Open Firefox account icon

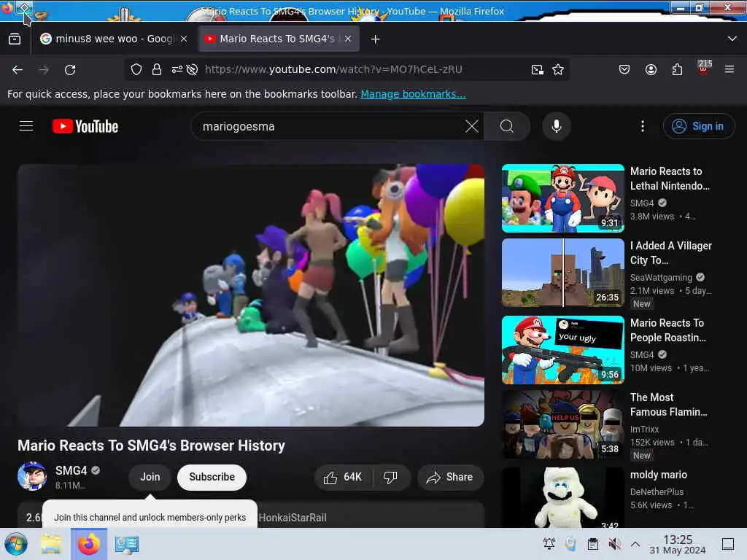[x=651, y=69]
